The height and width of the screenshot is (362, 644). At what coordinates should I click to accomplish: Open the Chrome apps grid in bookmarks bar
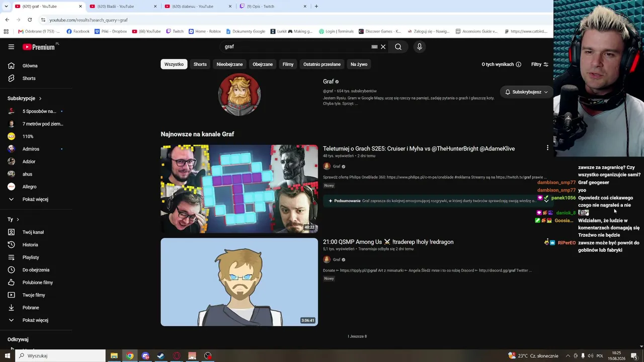coord(6,31)
